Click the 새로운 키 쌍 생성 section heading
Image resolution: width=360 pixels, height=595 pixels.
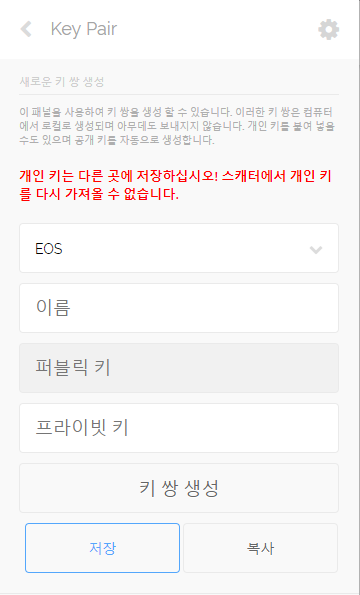click(62, 82)
